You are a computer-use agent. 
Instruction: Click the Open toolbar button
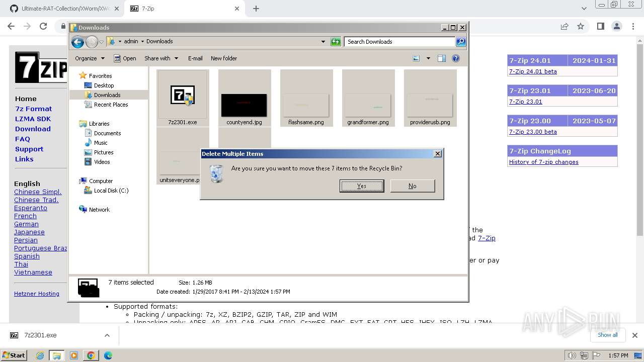[125, 58]
